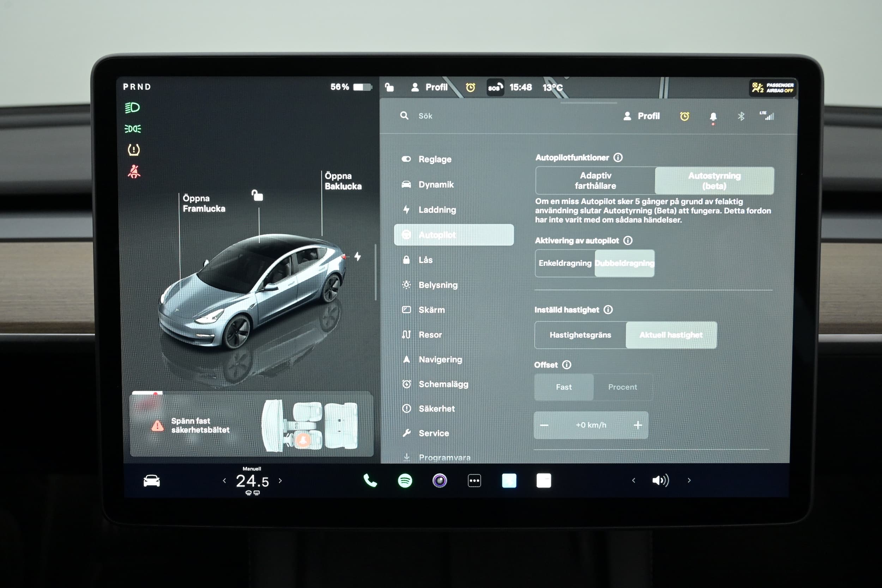Decrease speed offset with minus button
The image size is (882, 588).
pos(544,425)
